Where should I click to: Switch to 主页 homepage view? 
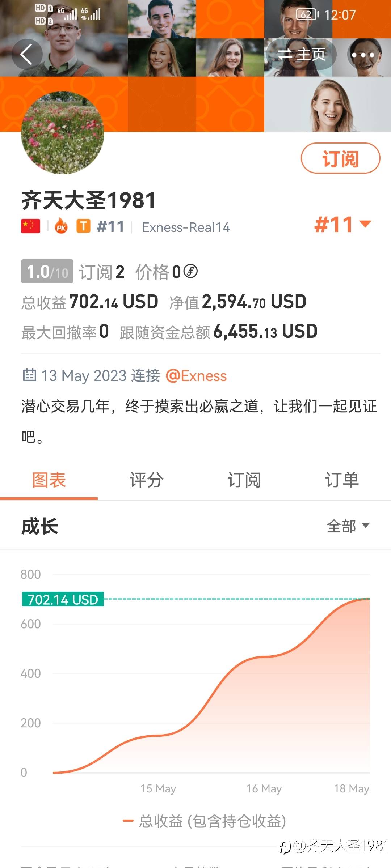tap(301, 55)
